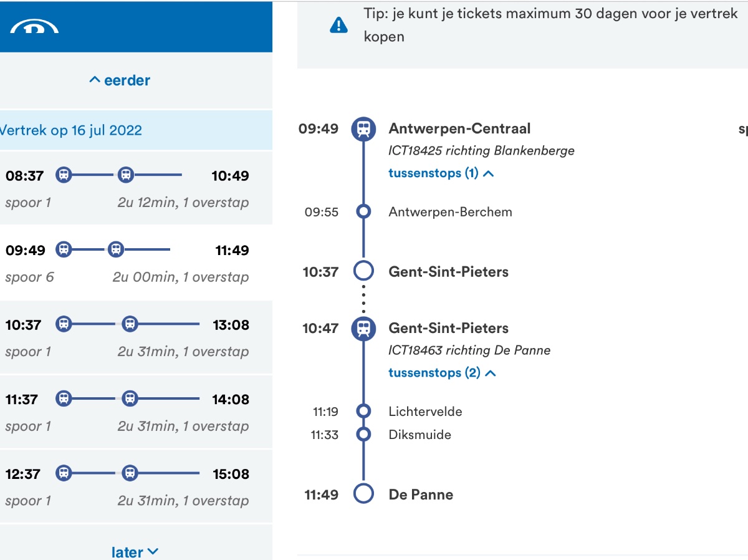Load later departures with later

coord(135,552)
